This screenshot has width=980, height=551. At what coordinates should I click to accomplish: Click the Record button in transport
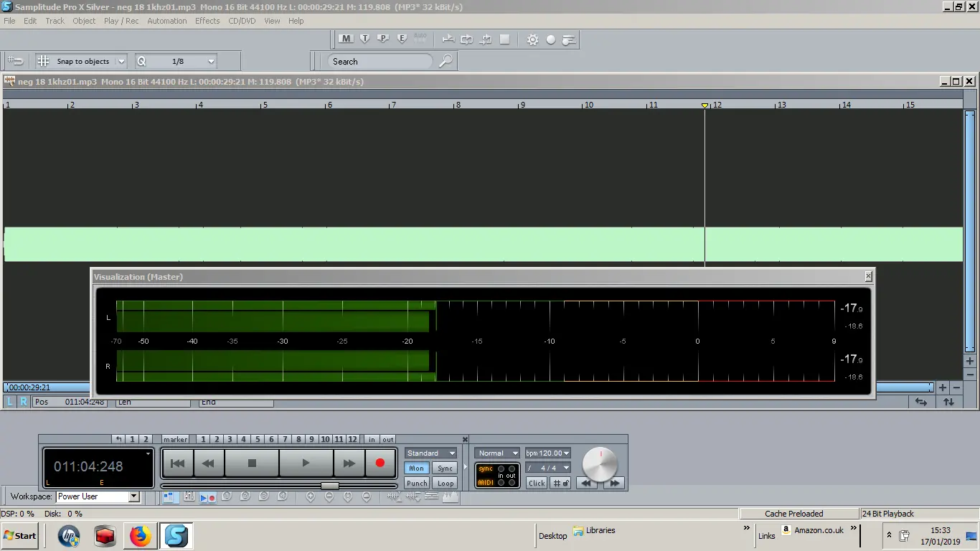pyautogui.click(x=380, y=463)
